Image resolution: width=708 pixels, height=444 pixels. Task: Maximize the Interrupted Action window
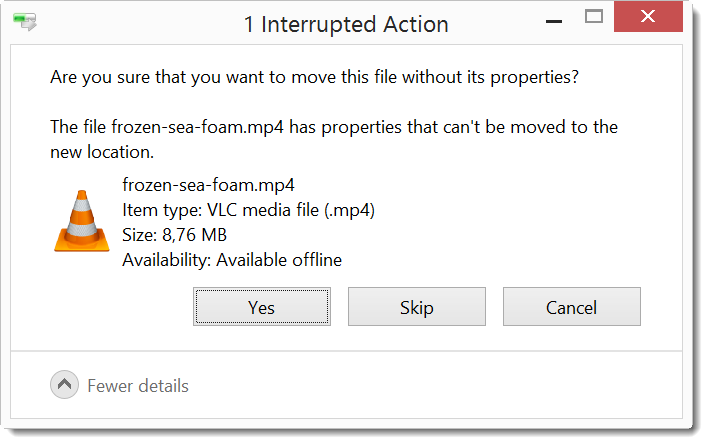pos(594,18)
